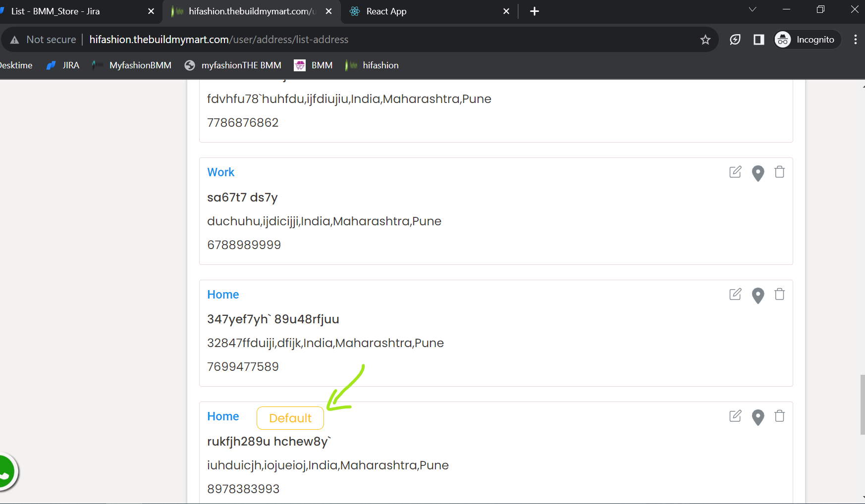Delete the Work address sa67t7 ds7y
This screenshot has height=504, width=865.
point(780,172)
